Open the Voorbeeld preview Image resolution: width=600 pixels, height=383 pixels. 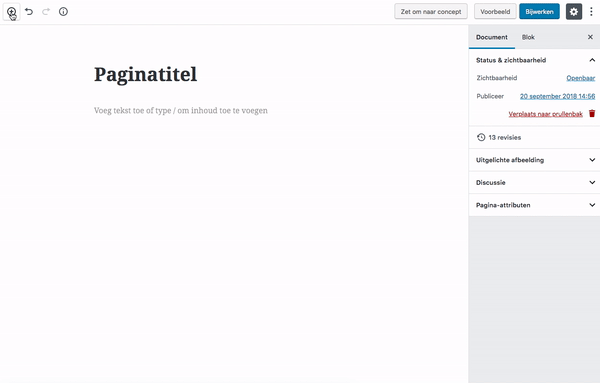point(495,11)
